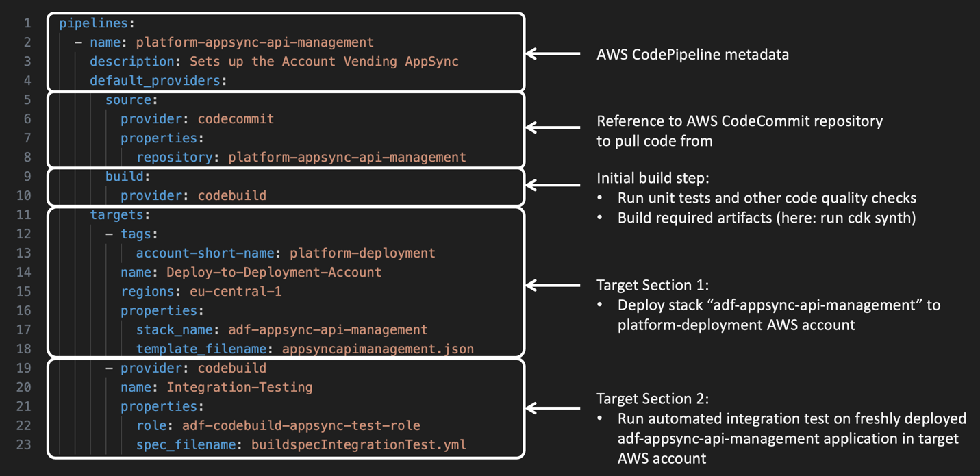Click line number 1 in the gutter

pyautogui.click(x=27, y=23)
